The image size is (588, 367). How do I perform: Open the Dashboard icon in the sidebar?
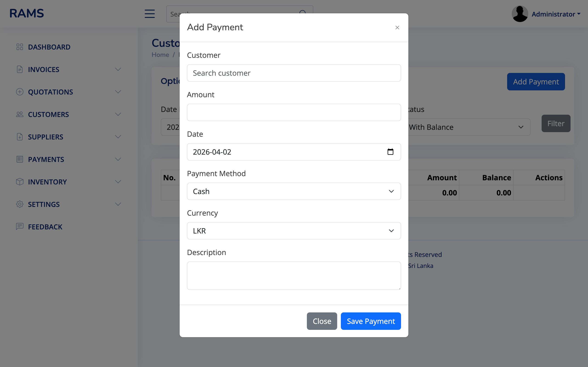pos(20,47)
